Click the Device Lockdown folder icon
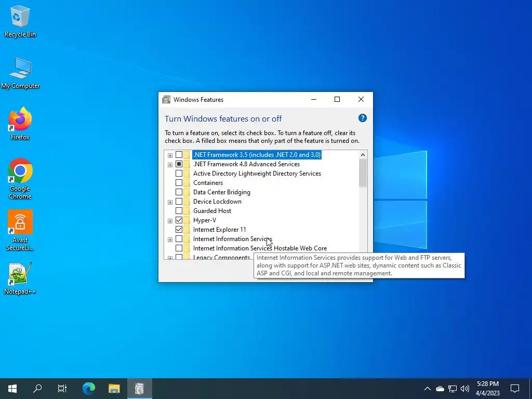Image resolution: width=532 pixels, height=399 pixels. tap(187, 202)
